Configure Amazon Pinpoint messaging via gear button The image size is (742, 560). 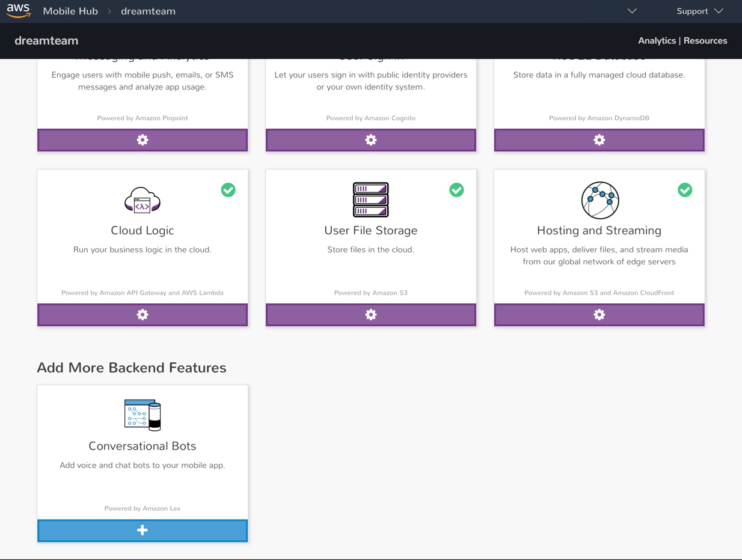[x=143, y=140]
